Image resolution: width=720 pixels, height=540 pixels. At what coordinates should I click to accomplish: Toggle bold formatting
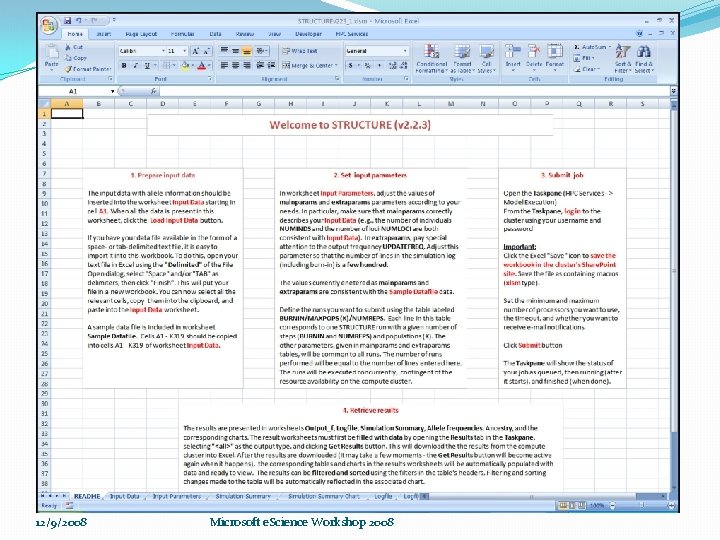pyautogui.click(x=124, y=66)
